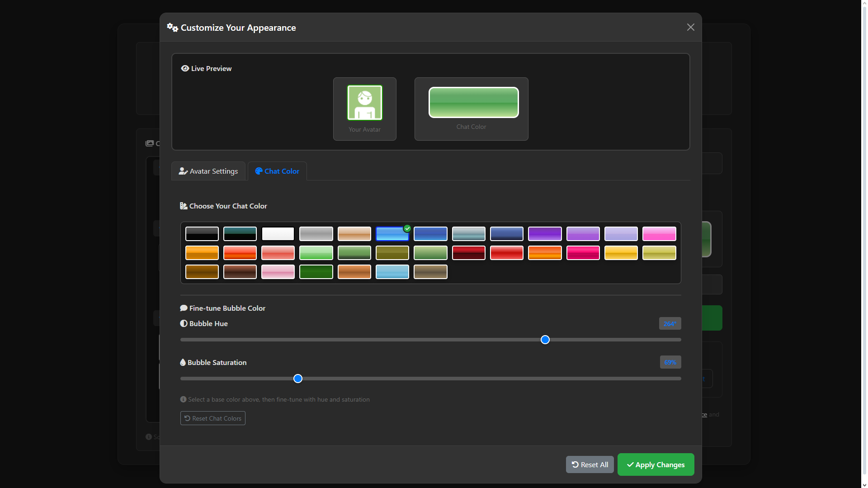Pick the black chat color swatch

click(202, 234)
